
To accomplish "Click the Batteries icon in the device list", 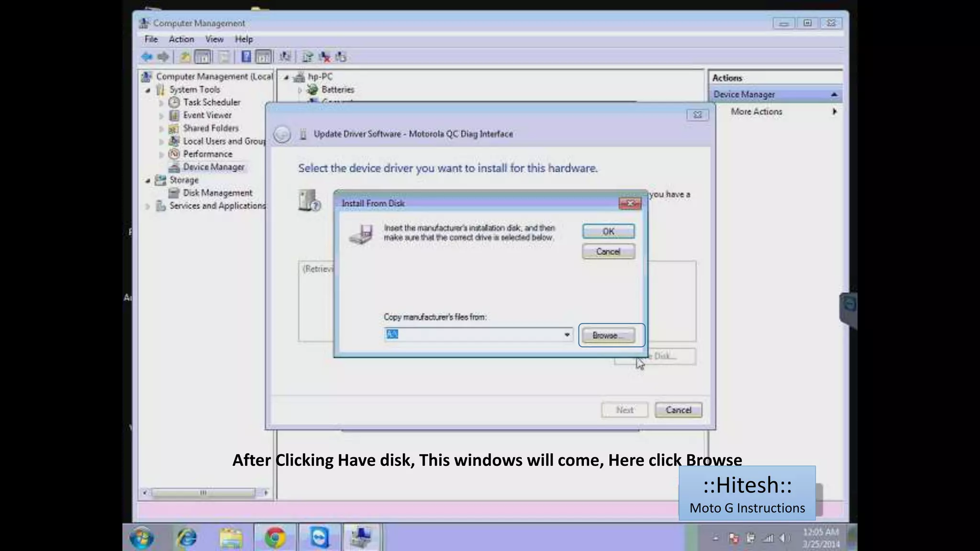I will pyautogui.click(x=312, y=89).
